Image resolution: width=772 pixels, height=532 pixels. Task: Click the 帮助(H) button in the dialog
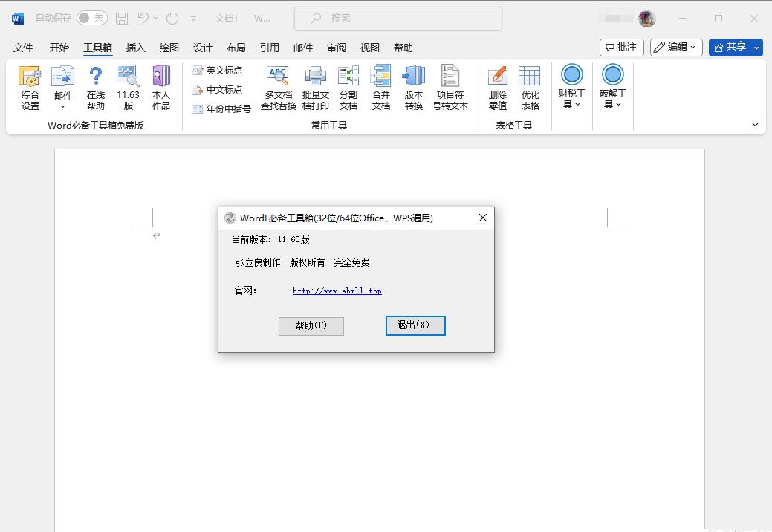point(311,326)
